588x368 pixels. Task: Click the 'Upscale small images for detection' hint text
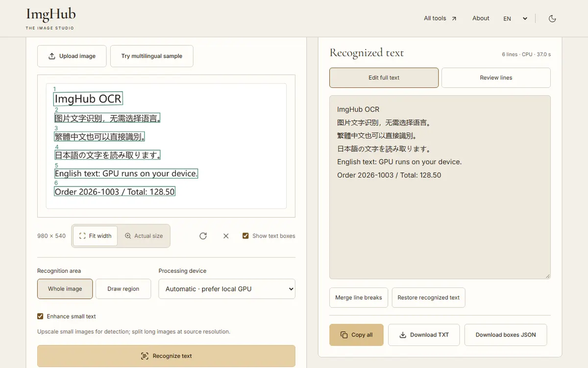coord(134,332)
